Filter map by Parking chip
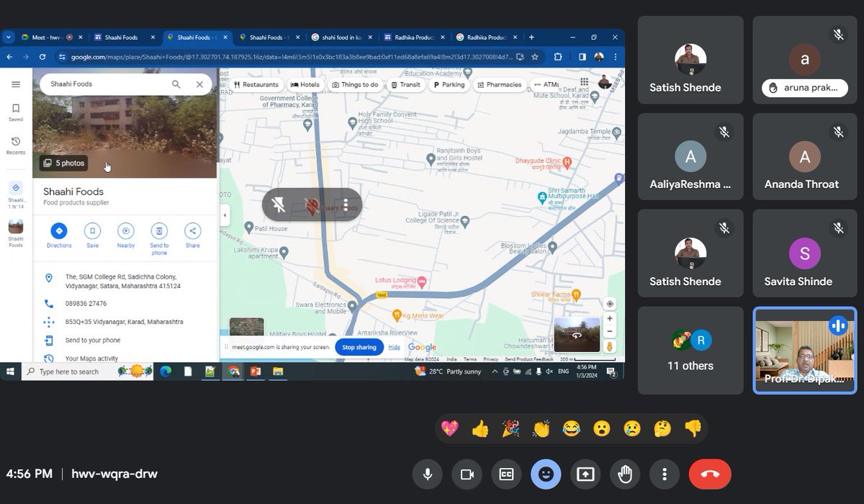The height and width of the screenshot is (504, 864). pos(449,84)
